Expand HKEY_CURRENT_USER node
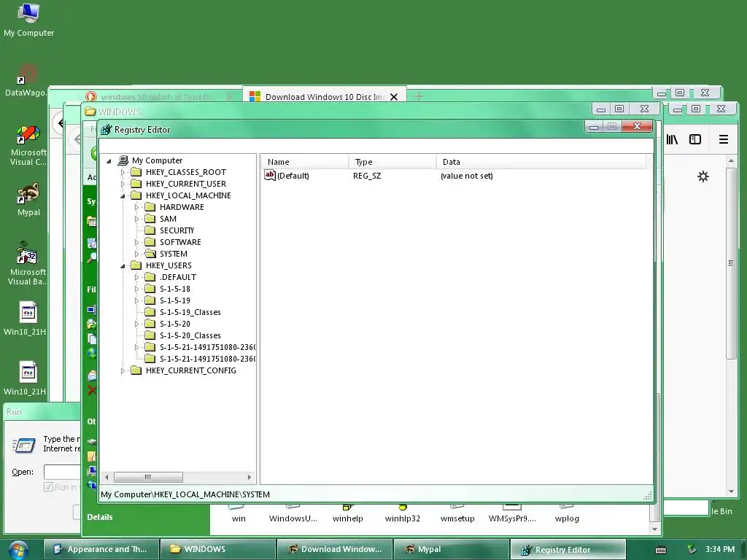 tap(123, 184)
